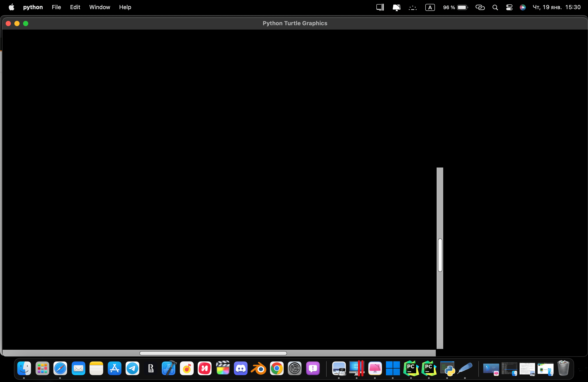The image size is (588, 382).
Task: Open the Help menu
Action: tap(125, 7)
